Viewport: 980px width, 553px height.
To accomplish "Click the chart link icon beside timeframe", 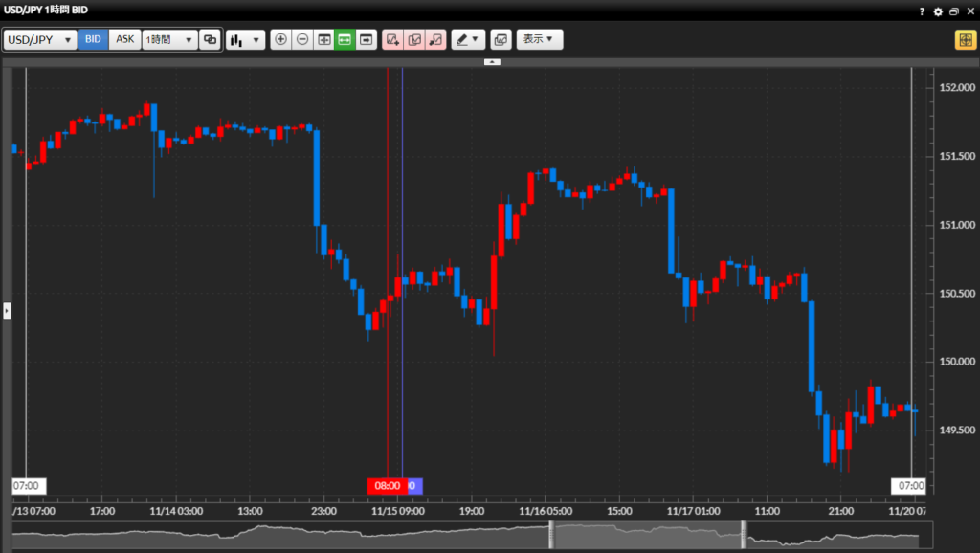I will [211, 40].
